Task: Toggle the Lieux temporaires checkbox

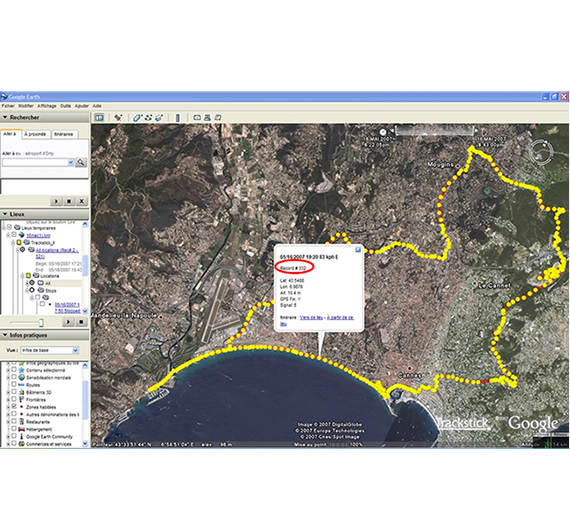Action: [9, 227]
